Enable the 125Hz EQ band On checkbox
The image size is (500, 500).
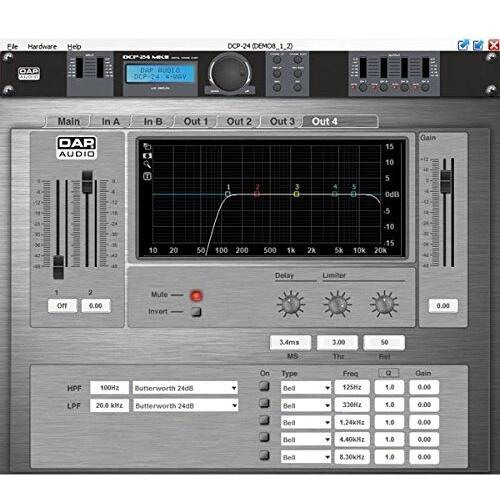point(264,386)
